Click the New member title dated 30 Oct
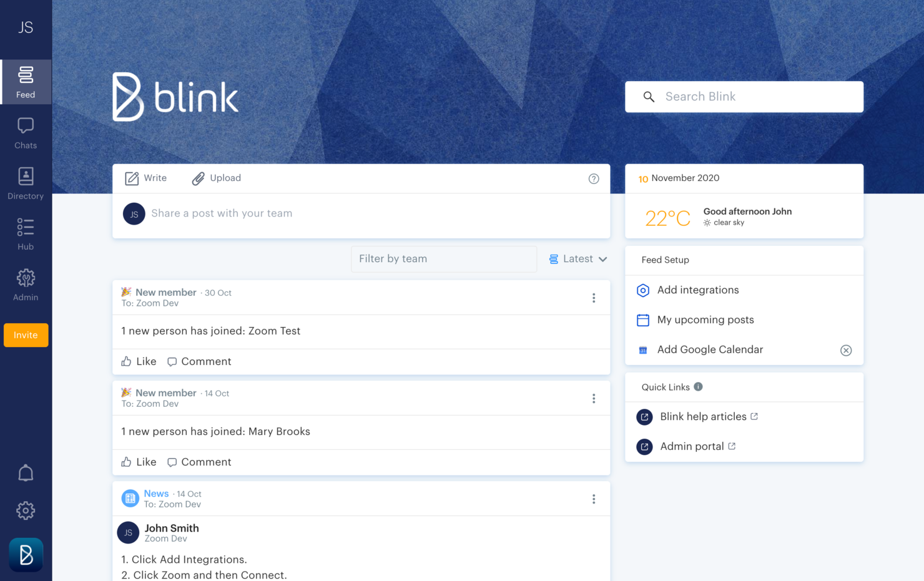This screenshot has height=581, width=924. click(x=165, y=293)
